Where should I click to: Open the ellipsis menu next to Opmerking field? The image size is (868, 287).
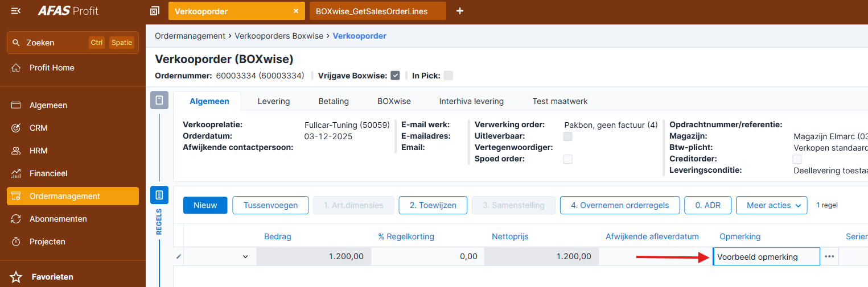pyautogui.click(x=829, y=257)
